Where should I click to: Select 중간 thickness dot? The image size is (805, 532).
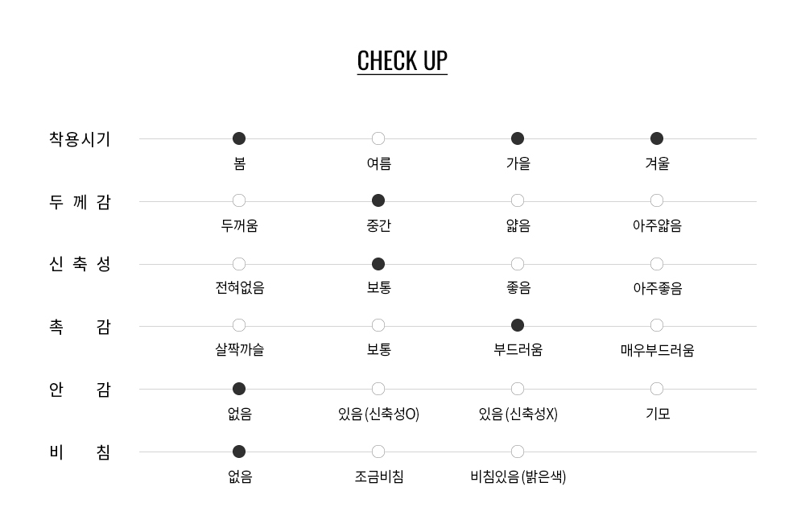378,200
